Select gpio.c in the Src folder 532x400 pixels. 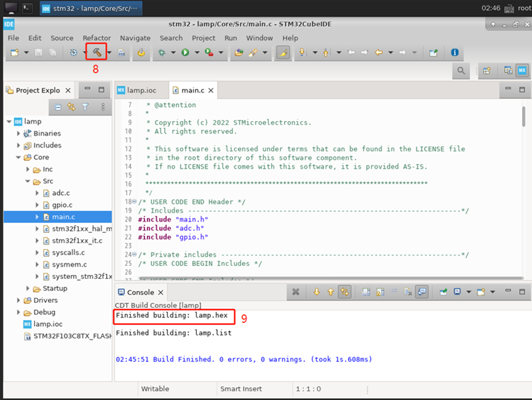point(62,205)
